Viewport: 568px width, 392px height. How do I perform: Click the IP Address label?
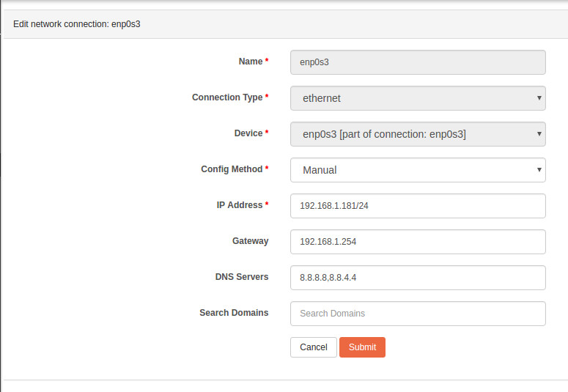(240, 205)
